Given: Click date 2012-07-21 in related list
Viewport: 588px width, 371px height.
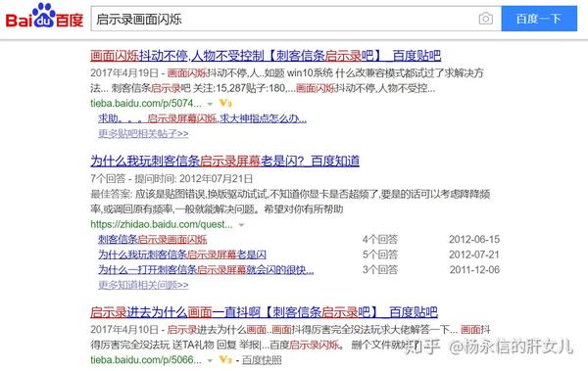Looking at the screenshot, I should 474,255.
